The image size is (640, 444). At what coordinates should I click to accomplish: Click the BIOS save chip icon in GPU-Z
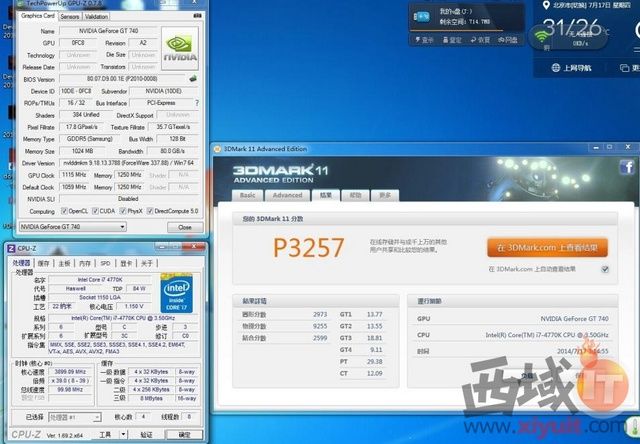pyautogui.click(x=193, y=78)
